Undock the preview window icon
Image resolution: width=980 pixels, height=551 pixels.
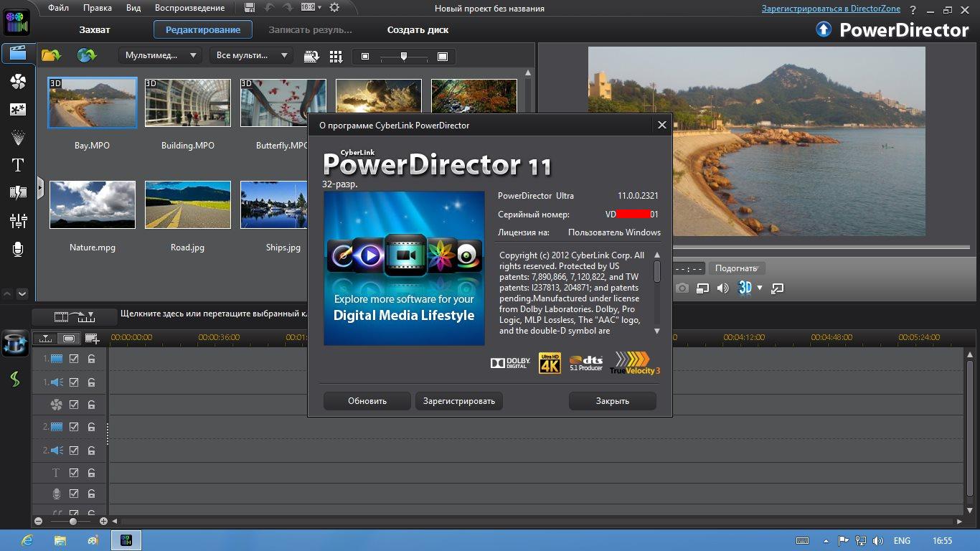(778, 288)
